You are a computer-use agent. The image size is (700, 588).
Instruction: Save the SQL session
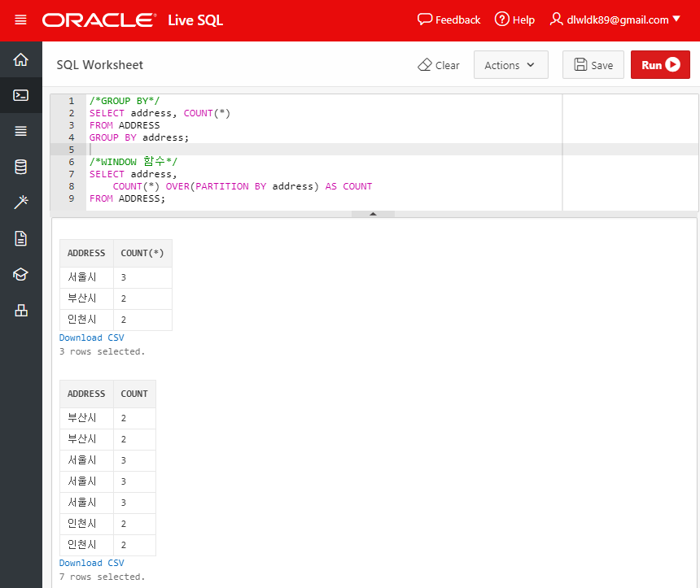pyautogui.click(x=593, y=65)
